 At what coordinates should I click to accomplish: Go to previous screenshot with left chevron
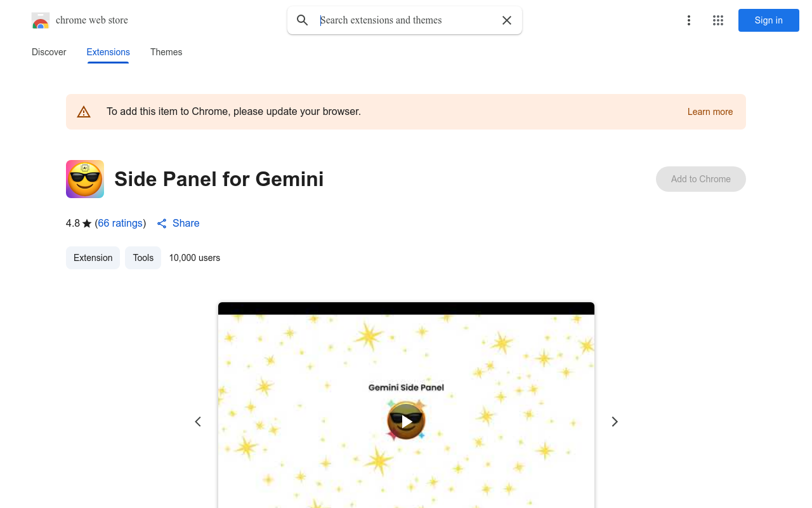point(198,422)
